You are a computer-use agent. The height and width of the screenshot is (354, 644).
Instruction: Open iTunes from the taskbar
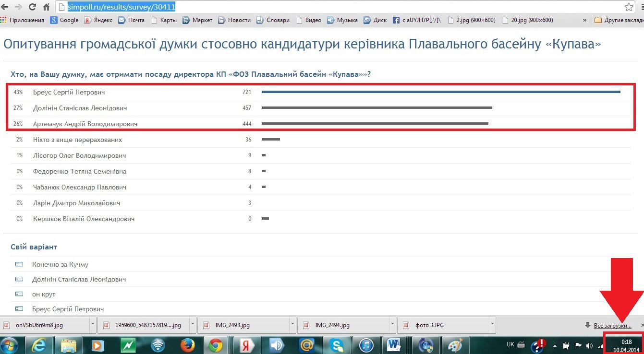[x=366, y=345]
